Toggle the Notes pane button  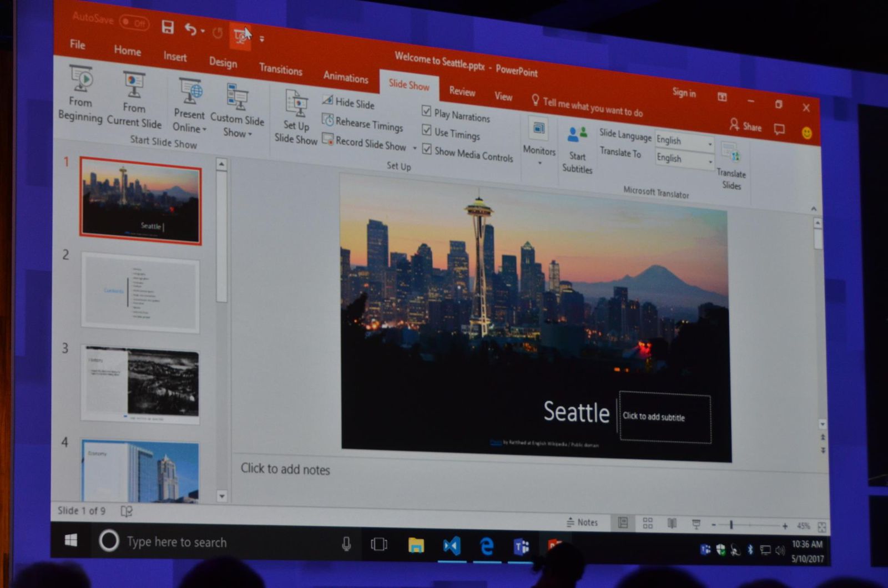582,522
